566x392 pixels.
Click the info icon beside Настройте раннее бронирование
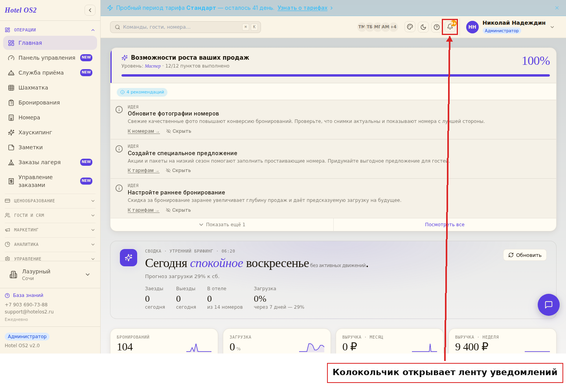point(119,188)
